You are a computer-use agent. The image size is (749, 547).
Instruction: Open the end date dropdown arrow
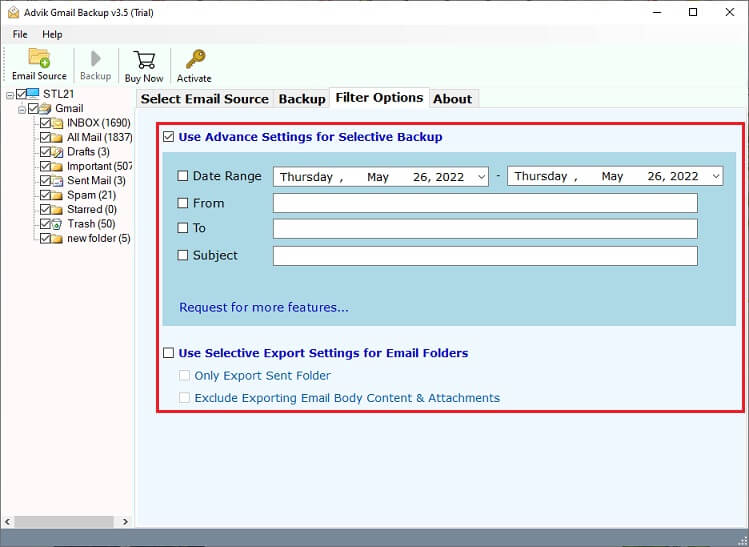click(x=716, y=176)
